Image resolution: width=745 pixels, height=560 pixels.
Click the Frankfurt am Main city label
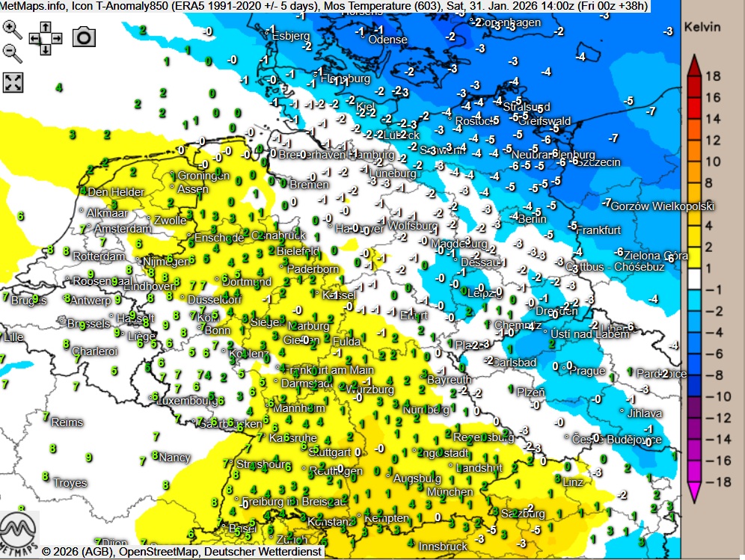coord(329,369)
